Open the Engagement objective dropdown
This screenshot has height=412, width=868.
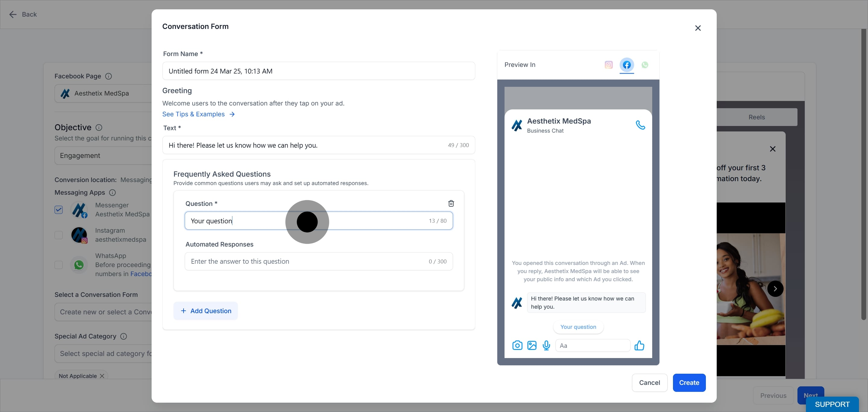click(x=103, y=155)
